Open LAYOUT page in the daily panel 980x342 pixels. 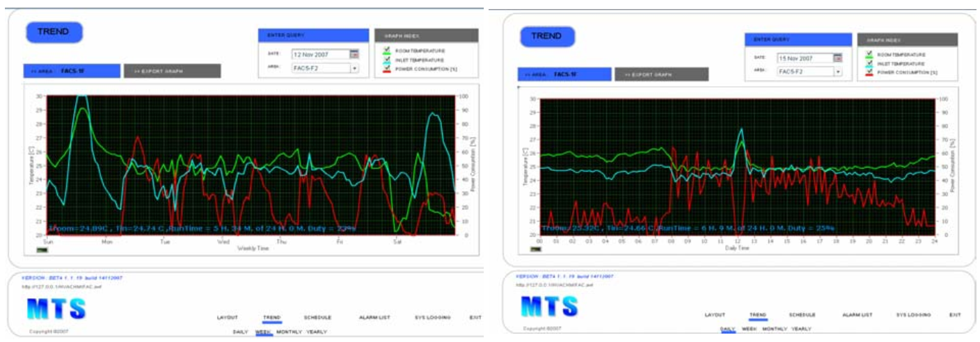coord(715,315)
